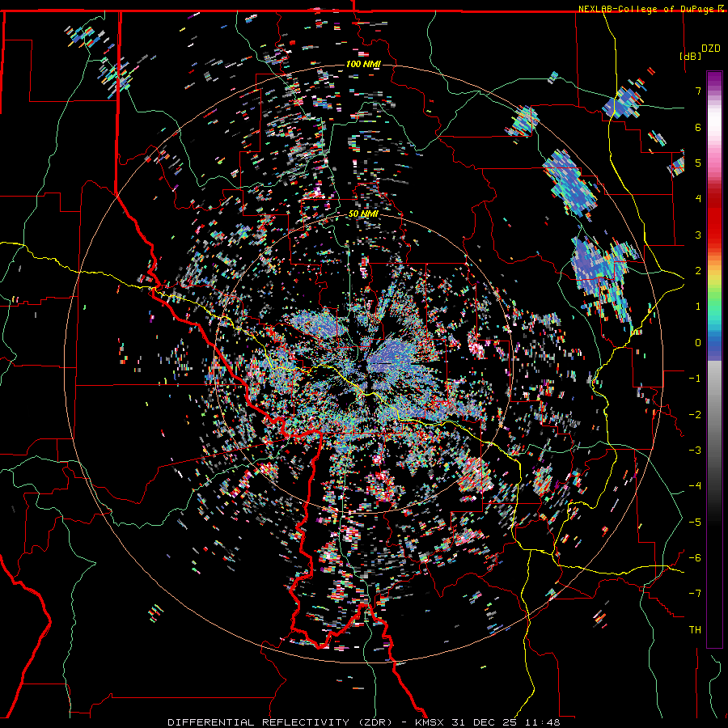Screen dimensions: 728x728
Task: Click the ZDR color scale bar
Action: click(714, 359)
